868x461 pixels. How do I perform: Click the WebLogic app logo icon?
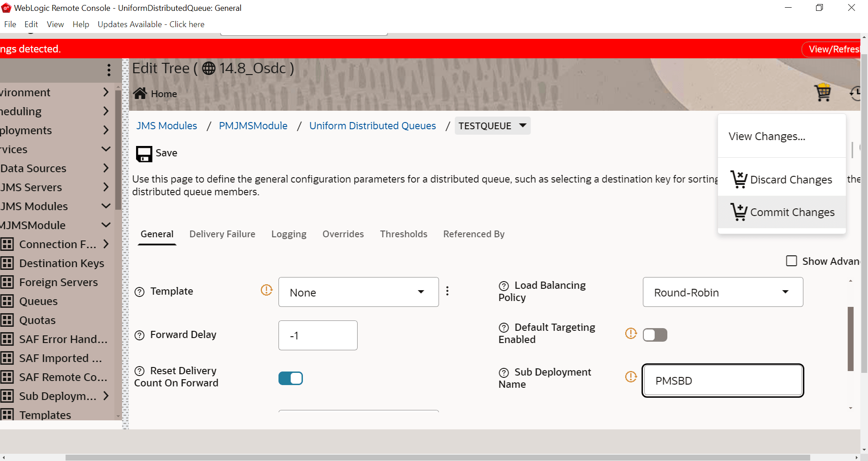click(x=6, y=8)
